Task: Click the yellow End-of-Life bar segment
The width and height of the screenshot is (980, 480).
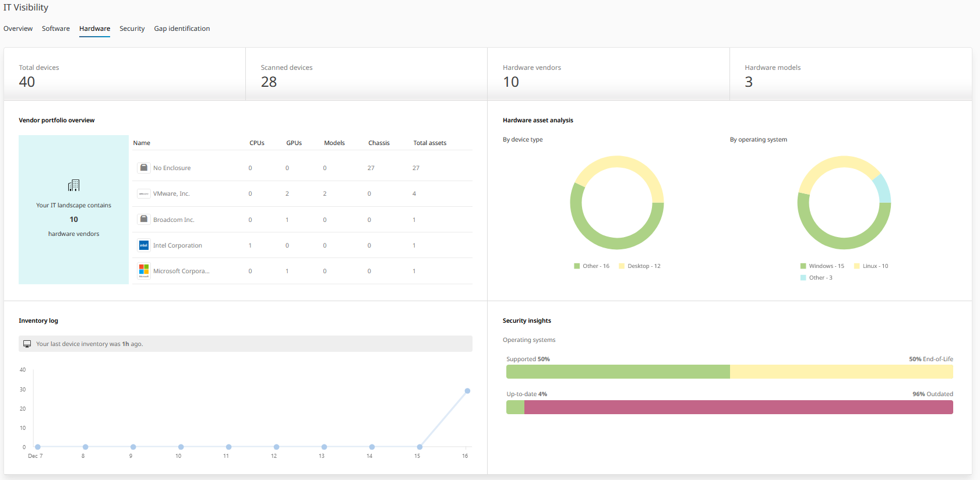Action: [841, 372]
